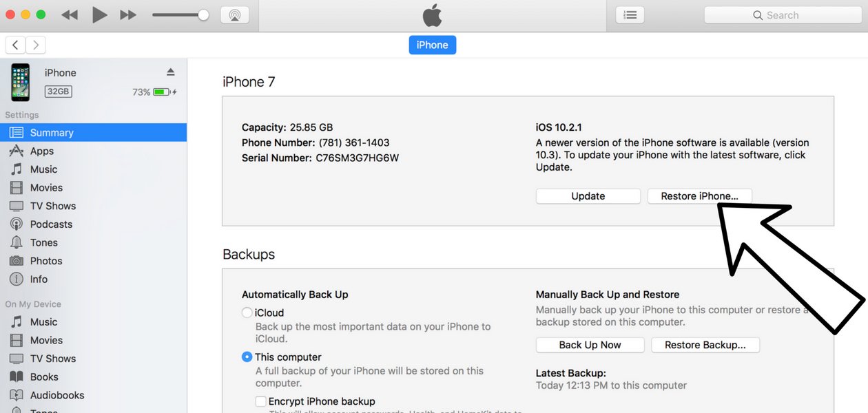Click the rewind playback button

(x=70, y=15)
